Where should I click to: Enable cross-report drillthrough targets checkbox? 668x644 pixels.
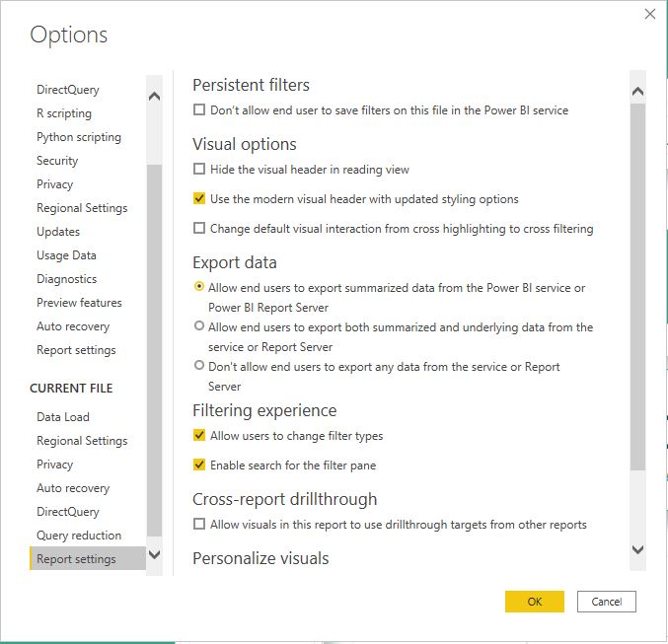(199, 524)
